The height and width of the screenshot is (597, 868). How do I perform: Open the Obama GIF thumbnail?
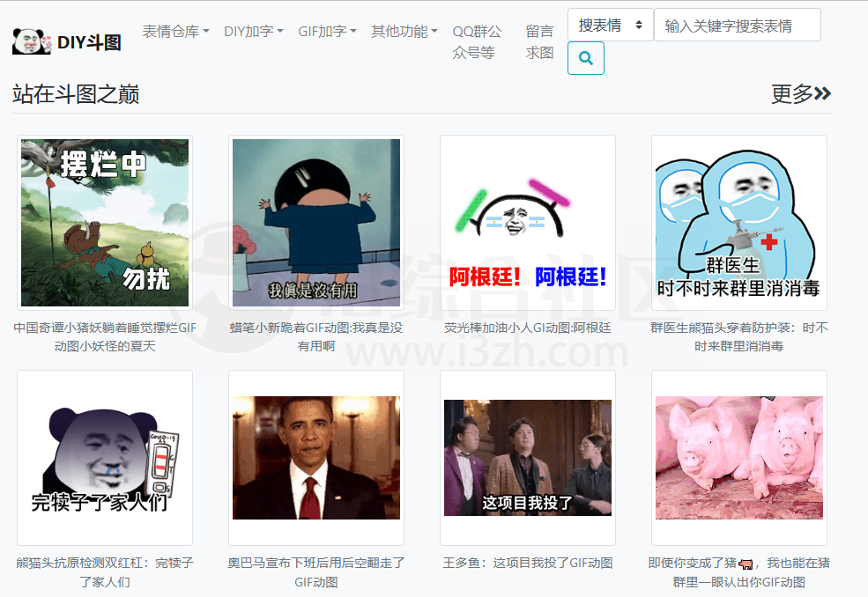pyautogui.click(x=316, y=458)
